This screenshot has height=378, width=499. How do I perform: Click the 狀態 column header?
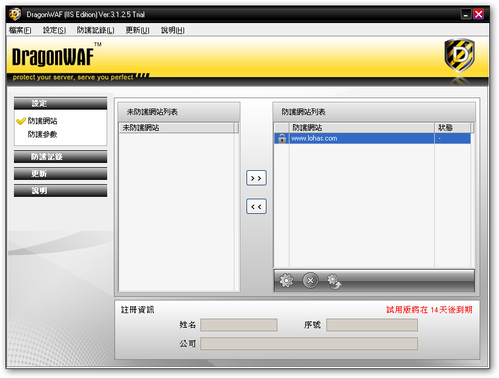(x=452, y=128)
